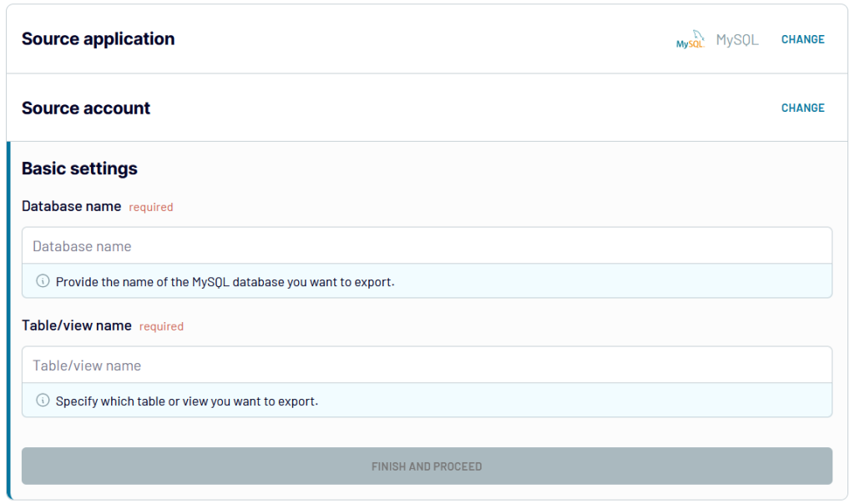Change the source application
This screenshot has height=504, width=855.
coord(802,39)
